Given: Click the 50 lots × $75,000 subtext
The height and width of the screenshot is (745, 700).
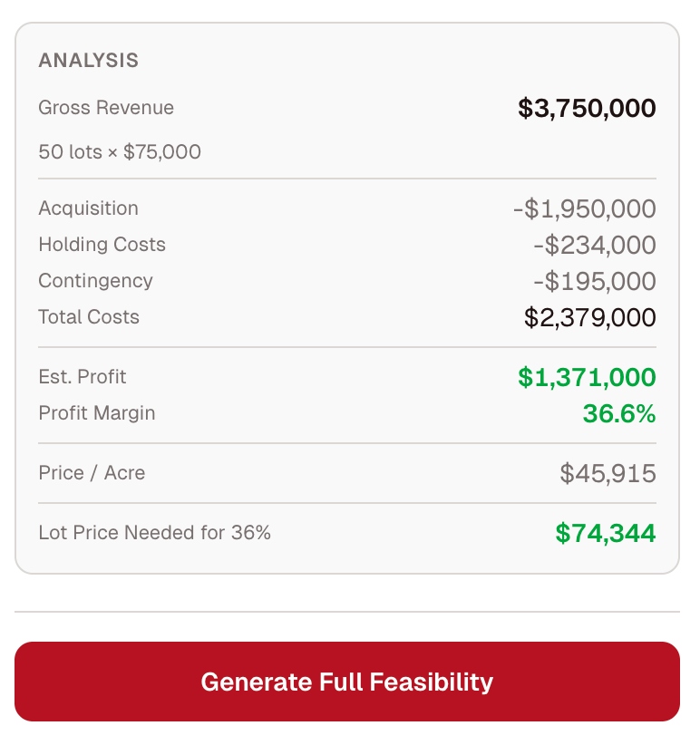Looking at the screenshot, I should click(x=120, y=151).
